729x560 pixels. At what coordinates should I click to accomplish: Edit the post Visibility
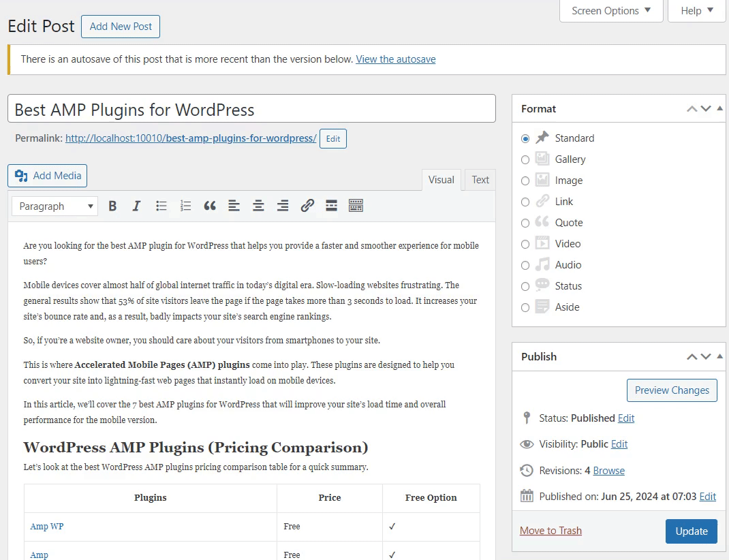coord(619,444)
